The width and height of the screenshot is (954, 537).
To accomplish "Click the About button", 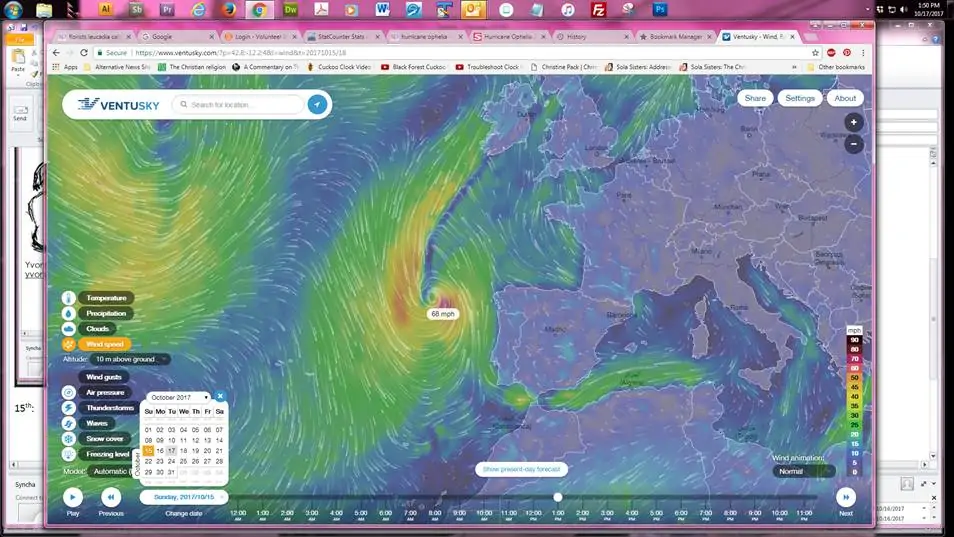I will [x=844, y=98].
